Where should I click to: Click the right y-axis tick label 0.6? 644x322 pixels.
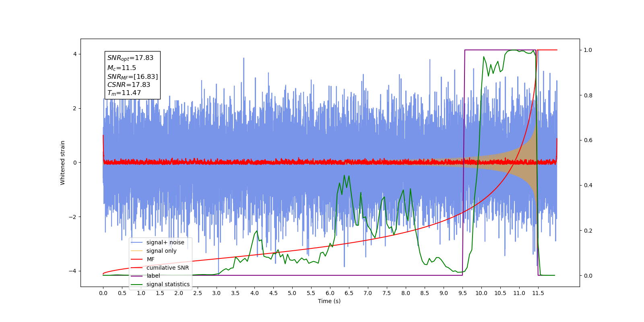[588, 140]
